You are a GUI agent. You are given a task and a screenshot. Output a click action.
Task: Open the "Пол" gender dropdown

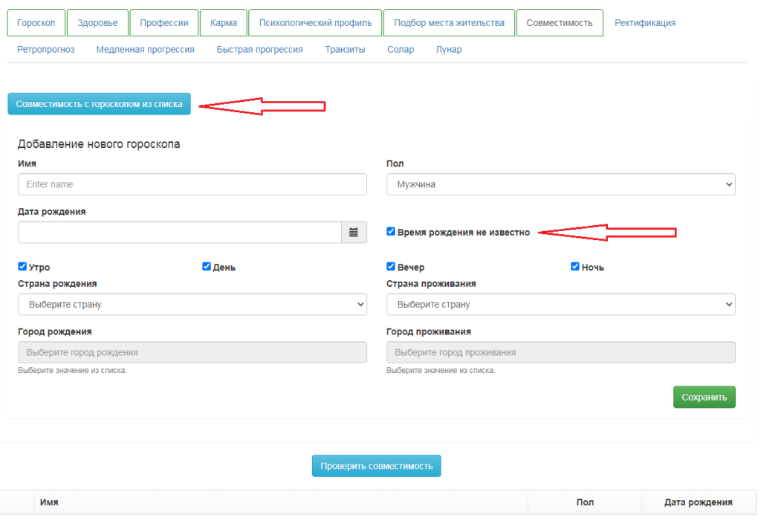[561, 184]
